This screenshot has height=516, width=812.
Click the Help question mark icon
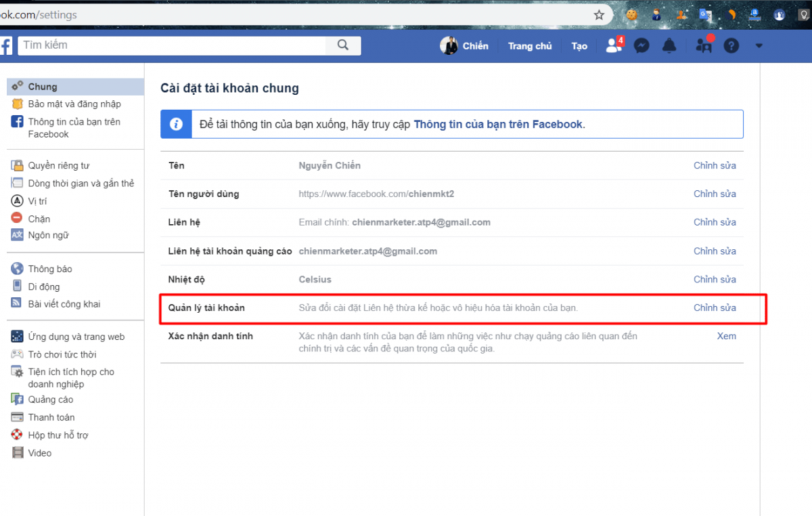click(731, 46)
